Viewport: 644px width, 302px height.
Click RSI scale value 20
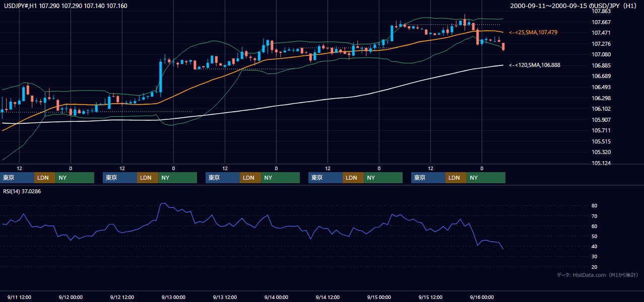pyautogui.click(x=595, y=267)
